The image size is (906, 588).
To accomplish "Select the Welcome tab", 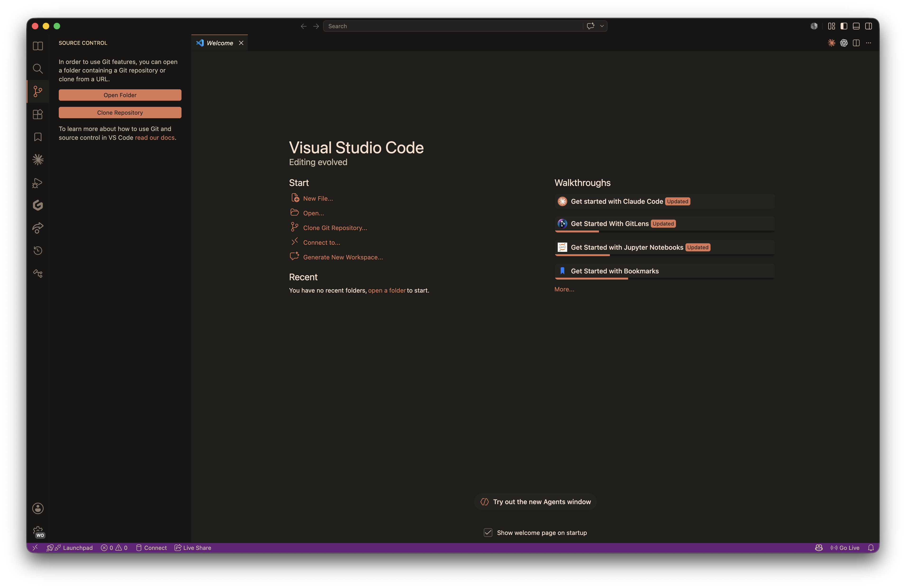I will tap(220, 43).
